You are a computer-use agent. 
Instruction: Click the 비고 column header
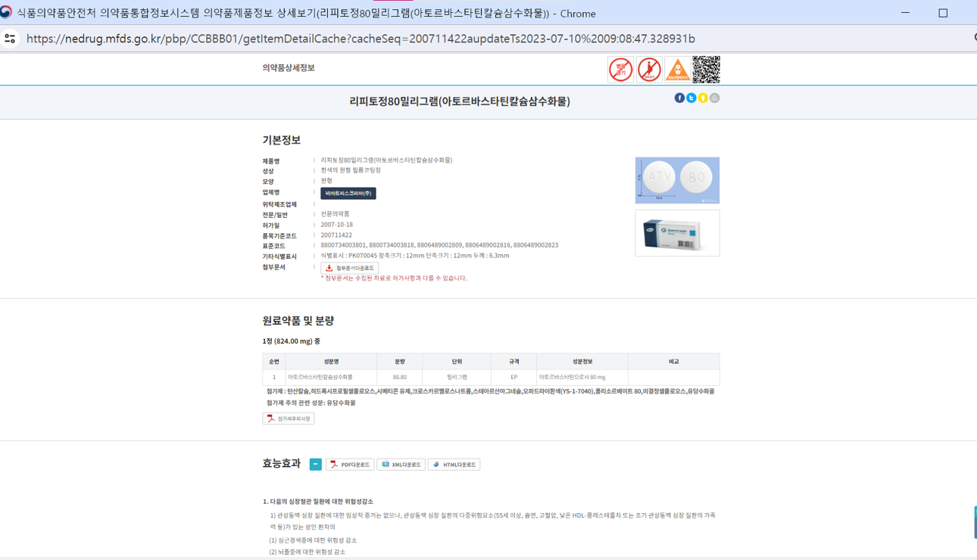pyautogui.click(x=674, y=362)
